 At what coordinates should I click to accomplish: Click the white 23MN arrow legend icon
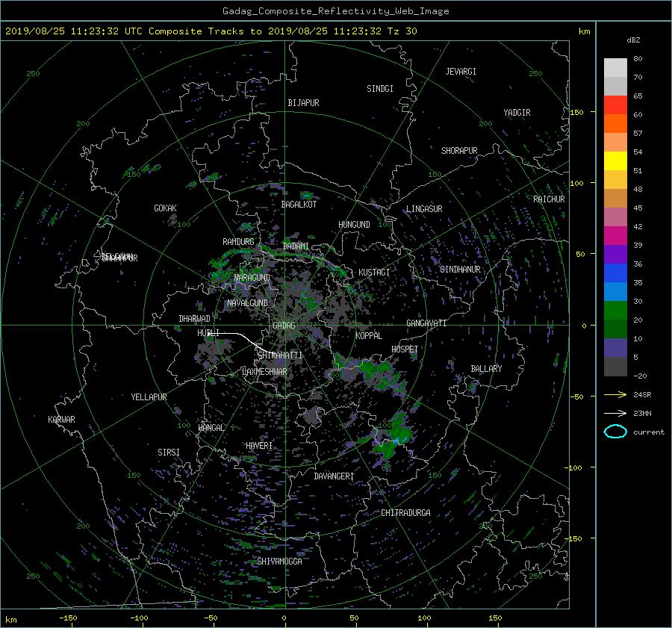click(x=615, y=413)
